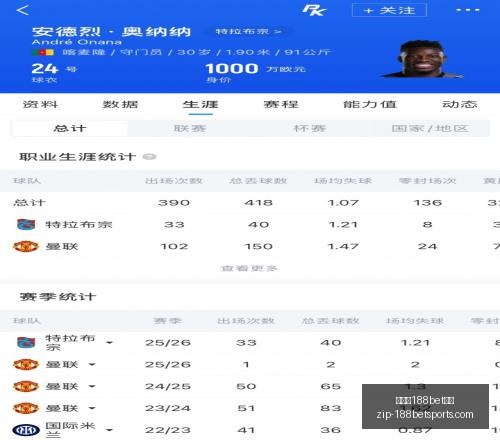Expand the 曼联 23/24 season row
500x440 pixels.
point(92,408)
